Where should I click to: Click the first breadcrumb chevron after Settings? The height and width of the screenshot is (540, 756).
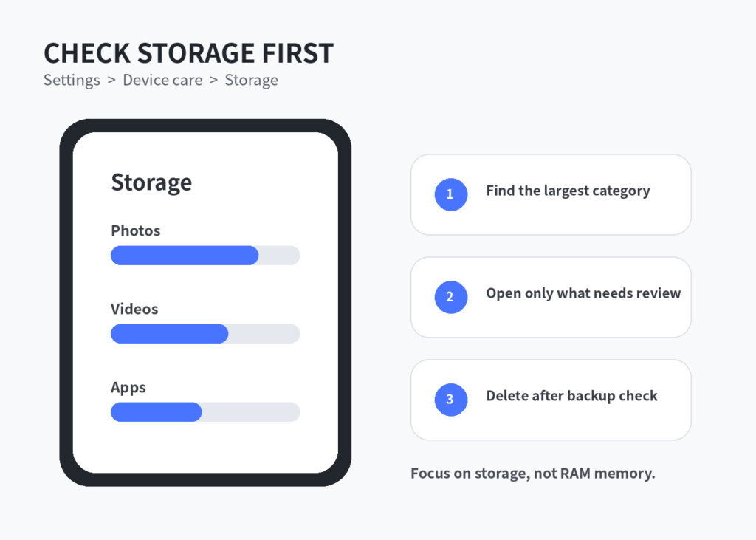click(x=111, y=80)
